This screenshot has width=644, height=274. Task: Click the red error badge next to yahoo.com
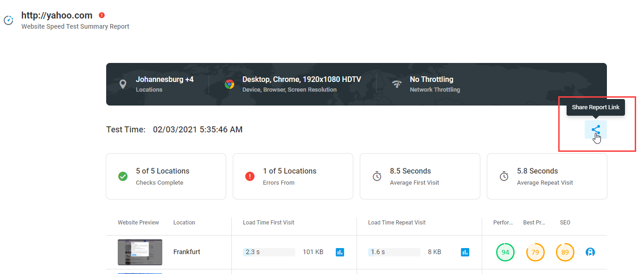pyautogui.click(x=102, y=15)
